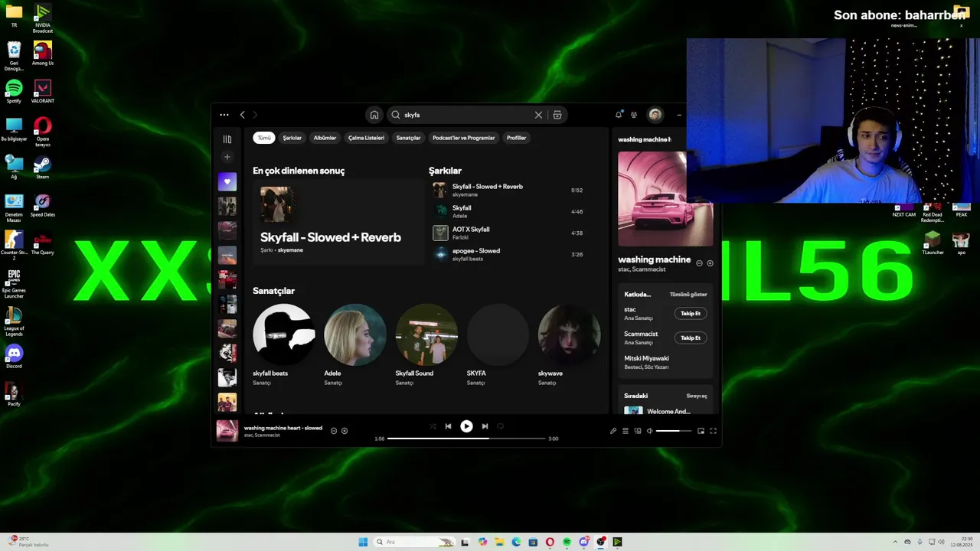The image size is (980, 551).
Task: Toggle repeat in player bar
Action: (500, 426)
